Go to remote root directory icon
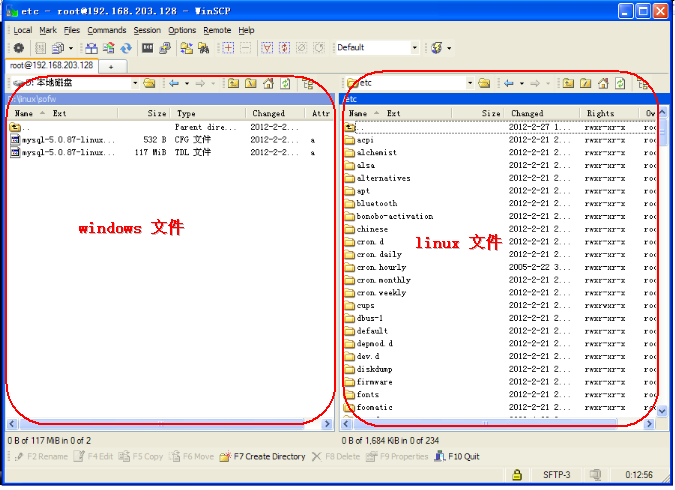The height and width of the screenshot is (490, 675). [585, 83]
